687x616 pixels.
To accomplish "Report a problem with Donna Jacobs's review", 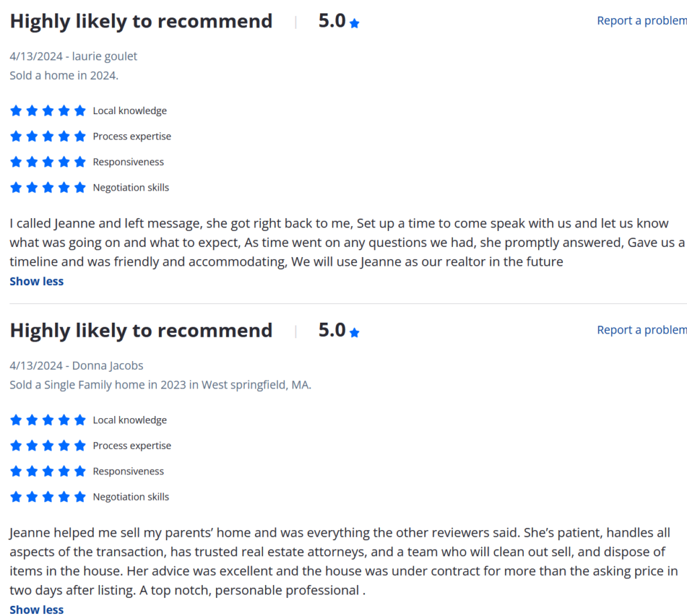I will click(642, 330).
